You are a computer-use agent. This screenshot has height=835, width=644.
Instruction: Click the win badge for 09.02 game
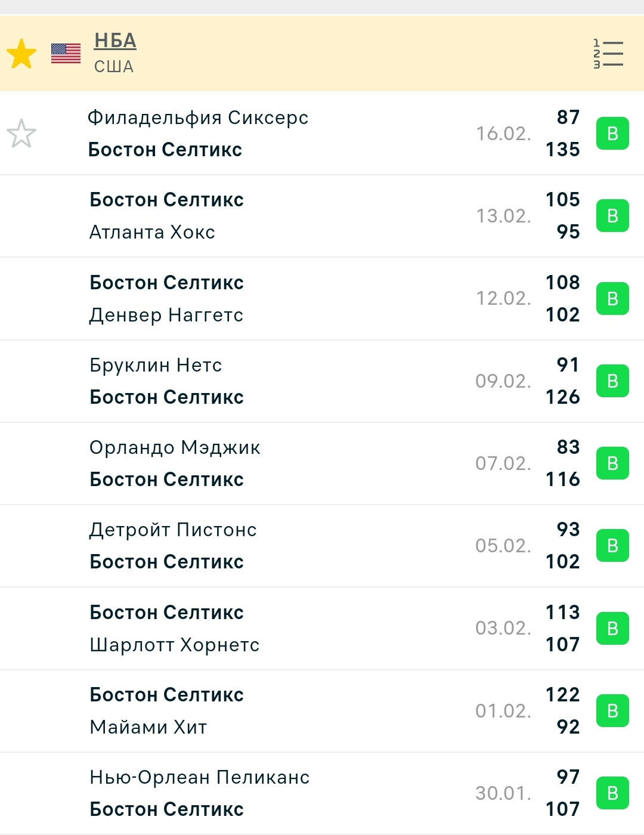click(x=612, y=381)
